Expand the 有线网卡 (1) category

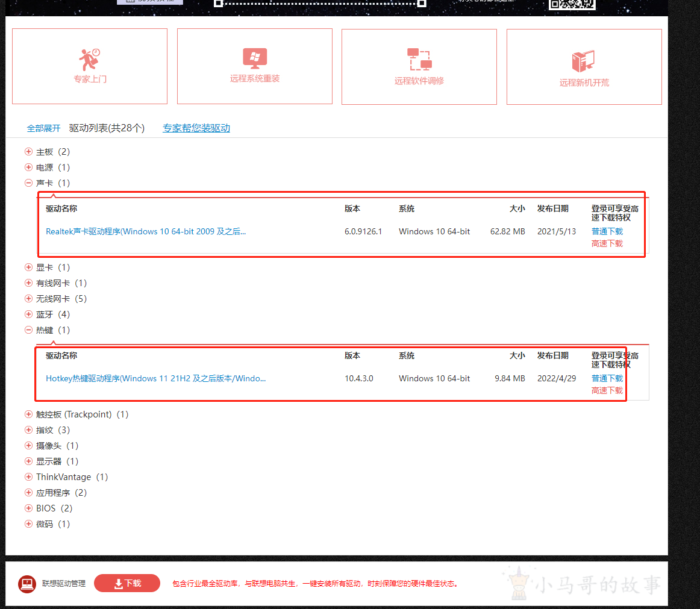click(28, 283)
